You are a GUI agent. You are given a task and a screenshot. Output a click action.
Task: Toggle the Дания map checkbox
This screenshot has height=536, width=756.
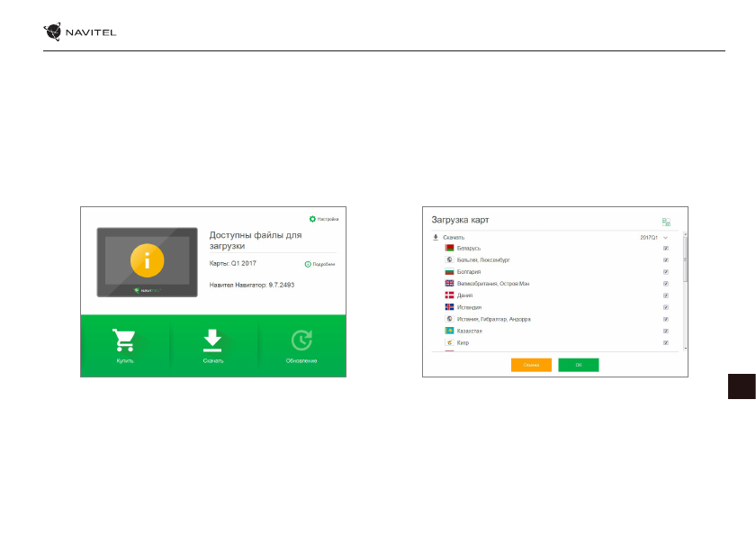665,295
